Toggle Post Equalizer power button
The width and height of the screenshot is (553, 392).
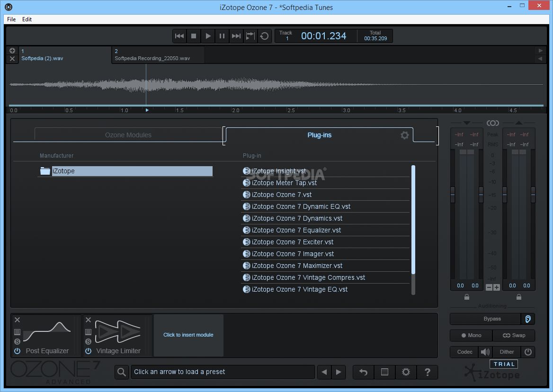[17, 351]
